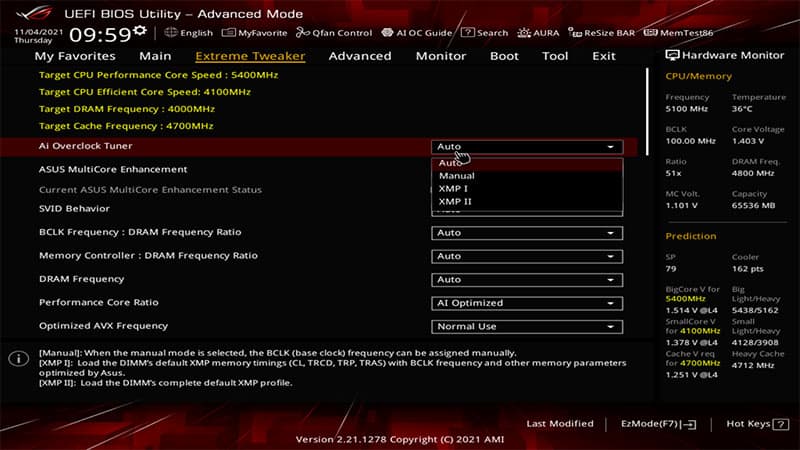Open Memory Controller DRAM Ratio dropdown
This screenshot has height=450, width=800.
click(x=527, y=256)
